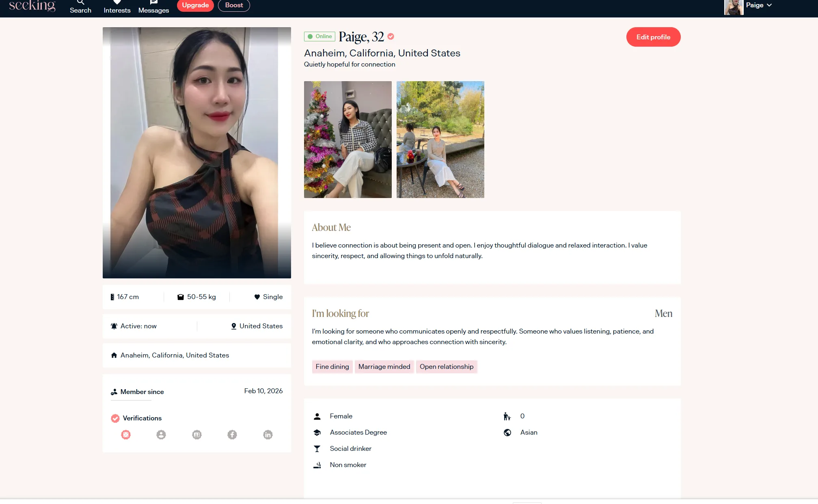This screenshot has height=504, width=818.
Task: Open the Christmas tree photo thumbnail
Action: point(347,140)
